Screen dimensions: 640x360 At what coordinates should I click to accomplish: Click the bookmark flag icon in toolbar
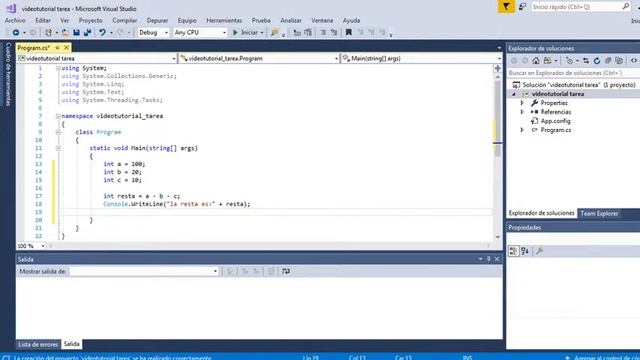tap(349, 32)
